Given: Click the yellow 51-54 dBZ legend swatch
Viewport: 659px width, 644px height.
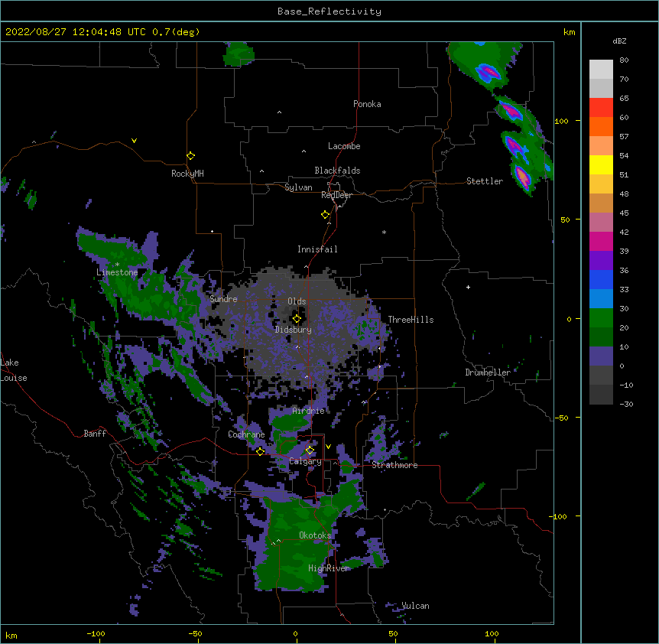Looking at the screenshot, I should (601, 164).
